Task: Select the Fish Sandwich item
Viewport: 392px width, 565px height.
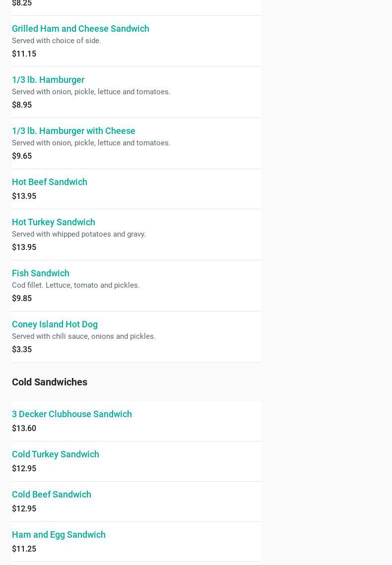Action: (x=41, y=273)
